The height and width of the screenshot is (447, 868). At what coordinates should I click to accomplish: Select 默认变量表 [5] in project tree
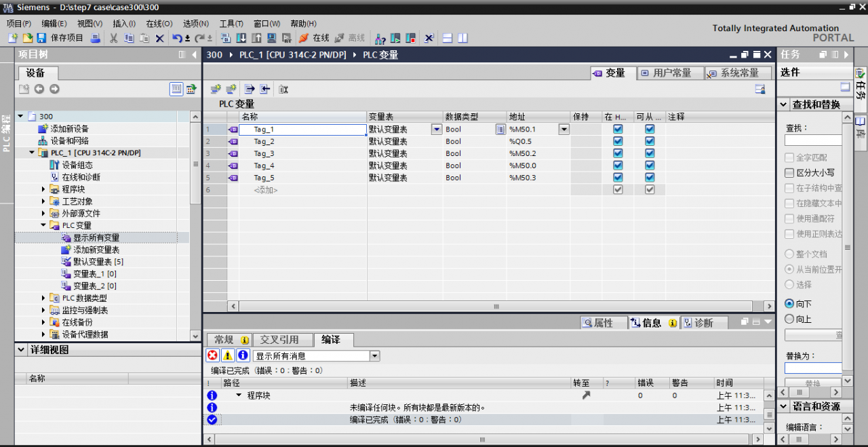[x=98, y=262]
